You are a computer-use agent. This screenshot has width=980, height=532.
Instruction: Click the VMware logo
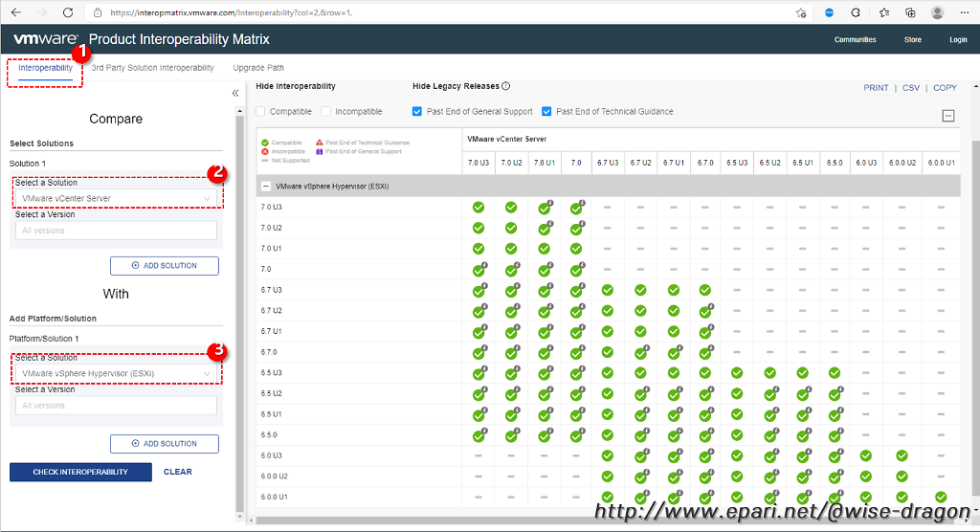(46, 39)
